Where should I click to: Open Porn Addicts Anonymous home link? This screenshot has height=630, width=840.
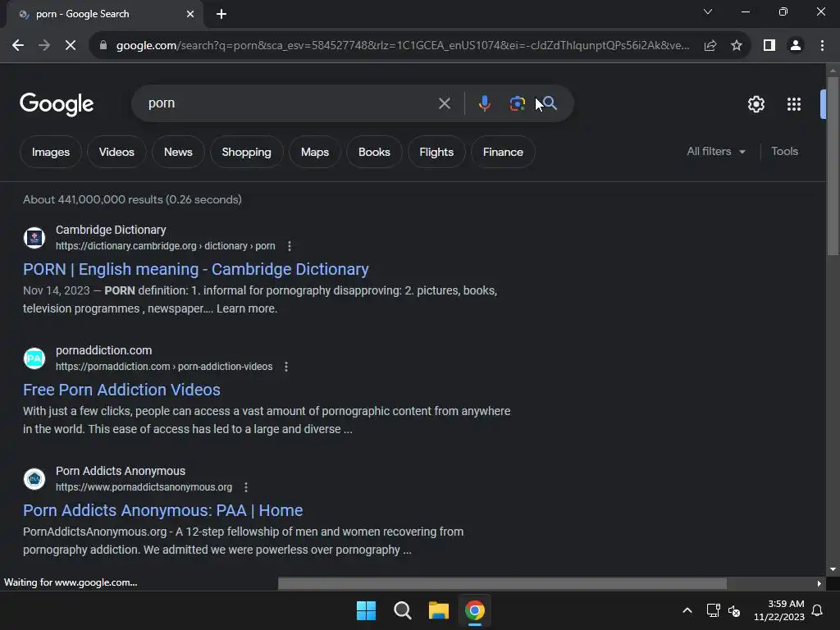coord(163,510)
